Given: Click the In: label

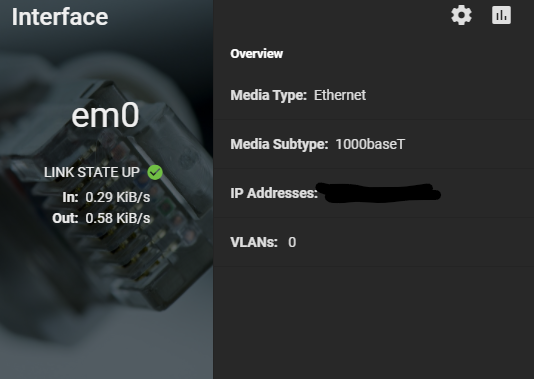Looking at the screenshot, I should 70,197.
